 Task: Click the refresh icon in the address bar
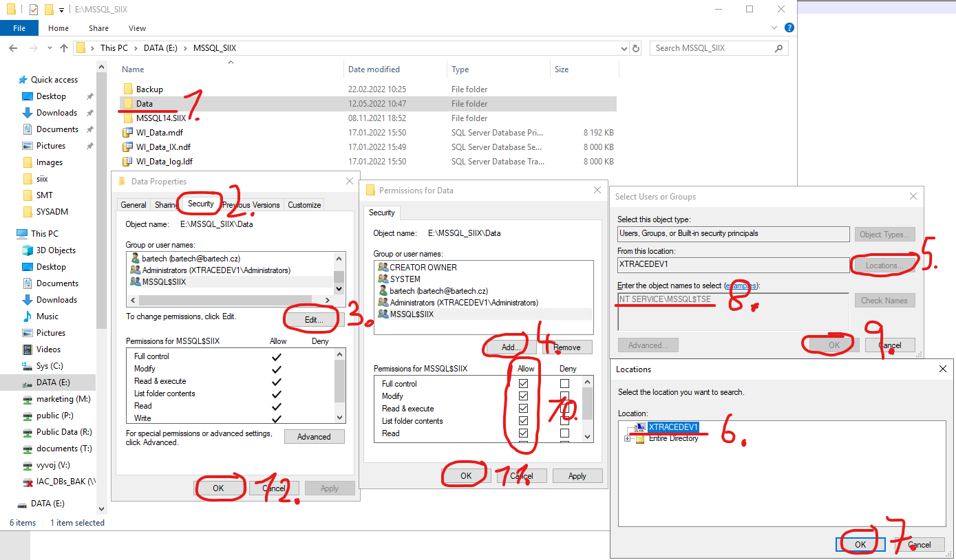point(635,48)
